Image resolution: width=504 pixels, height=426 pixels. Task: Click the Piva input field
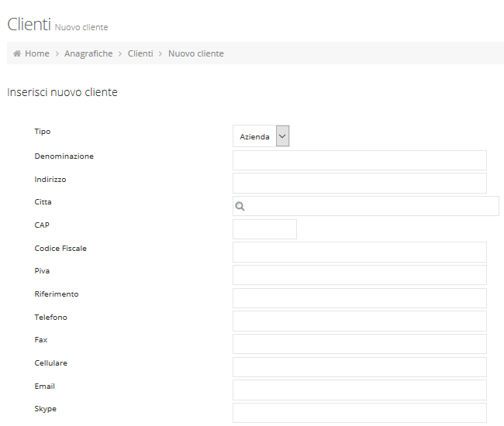pyautogui.click(x=359, y=275)
